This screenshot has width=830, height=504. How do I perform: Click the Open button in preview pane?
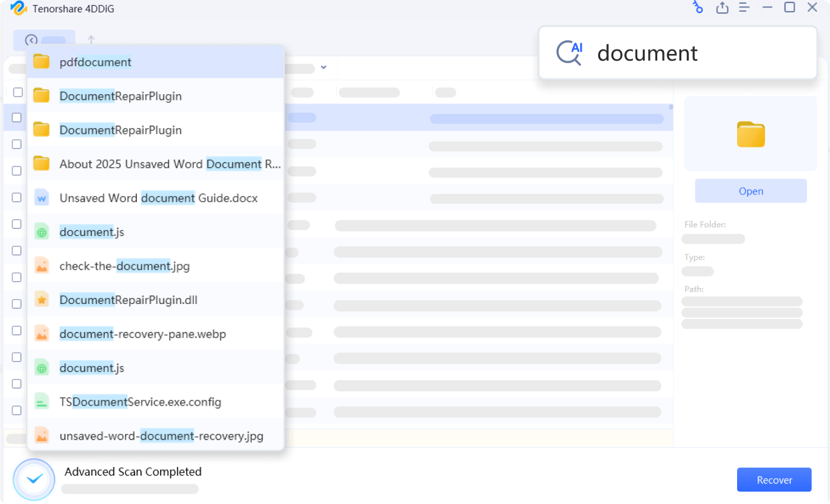(x=750, y=191)
